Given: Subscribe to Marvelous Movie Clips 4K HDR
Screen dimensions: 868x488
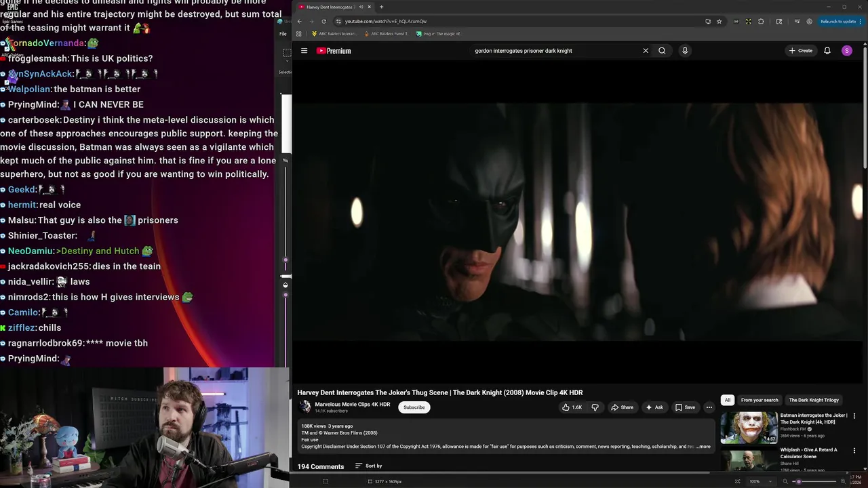Looking at the screenshot, I should [x=414, y=407].
